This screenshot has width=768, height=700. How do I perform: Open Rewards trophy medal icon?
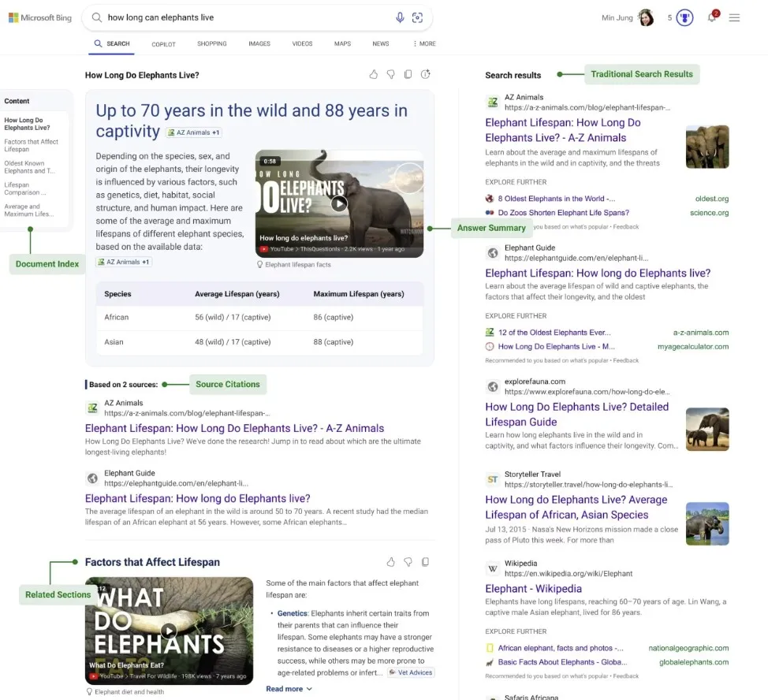point(684,17)
